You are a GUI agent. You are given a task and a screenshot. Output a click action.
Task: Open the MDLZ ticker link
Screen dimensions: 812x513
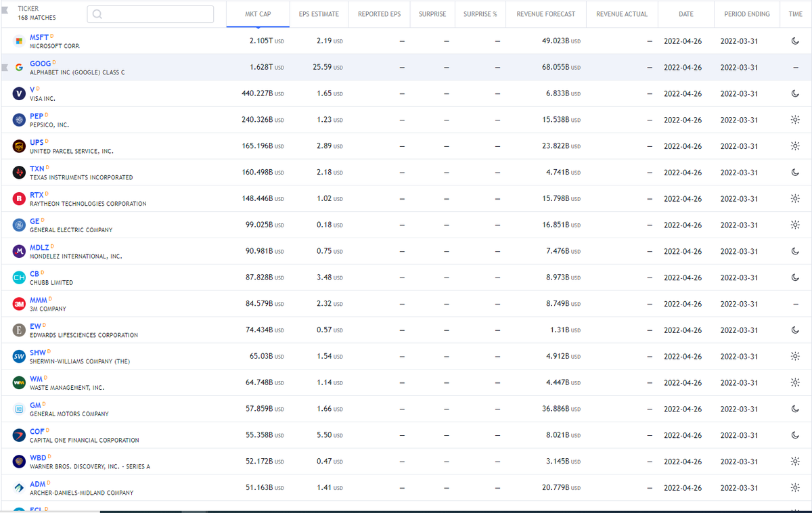click(x=39, y=248)
